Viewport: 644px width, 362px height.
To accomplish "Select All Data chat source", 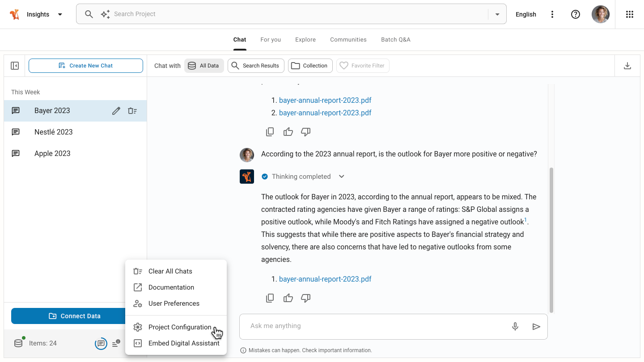I will 204,66.
